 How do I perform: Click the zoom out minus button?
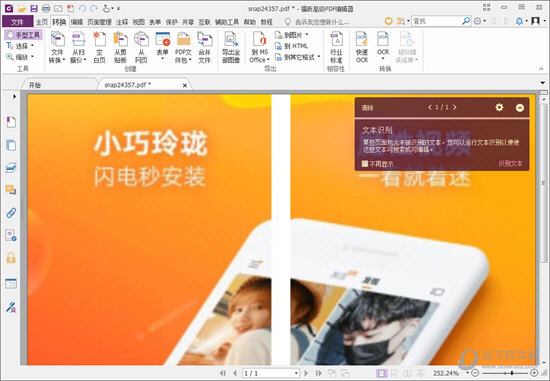click(x=475, y=373)
